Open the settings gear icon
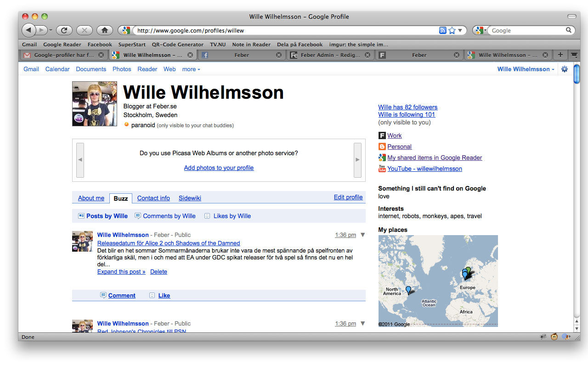 (565, 69)
